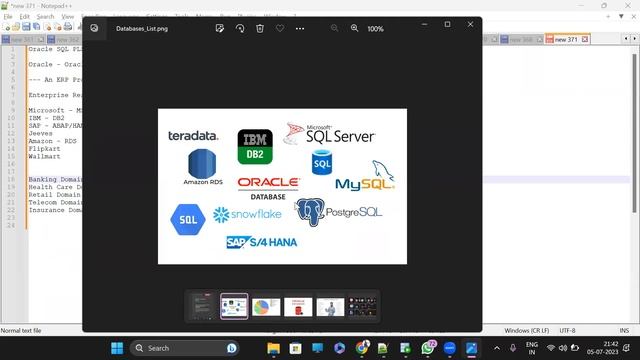Open Notepad++ from the taskbar
The height and width of the screenshot is (360, 640).
pos(383,348)
